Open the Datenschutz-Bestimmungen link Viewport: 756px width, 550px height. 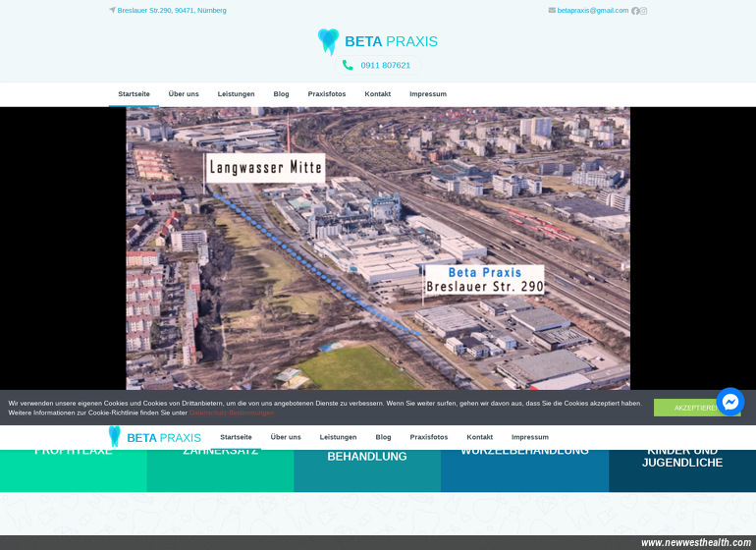(x=232, y=412)
